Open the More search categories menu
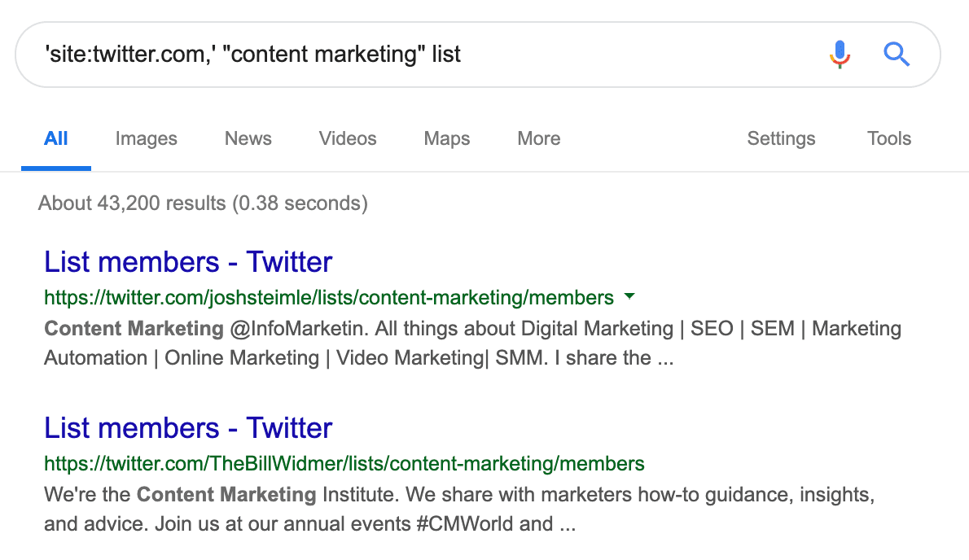 coord(538,138)
